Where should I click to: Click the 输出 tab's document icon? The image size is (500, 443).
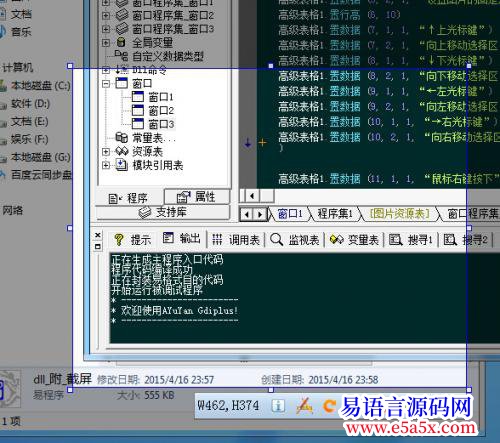pyautogui.click(x=168, y=238)
